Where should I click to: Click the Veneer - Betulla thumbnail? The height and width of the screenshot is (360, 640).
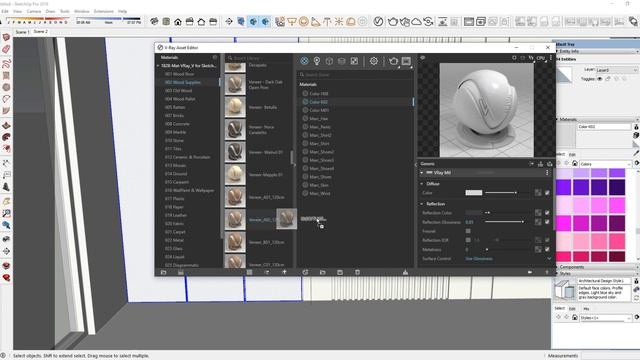235,107
